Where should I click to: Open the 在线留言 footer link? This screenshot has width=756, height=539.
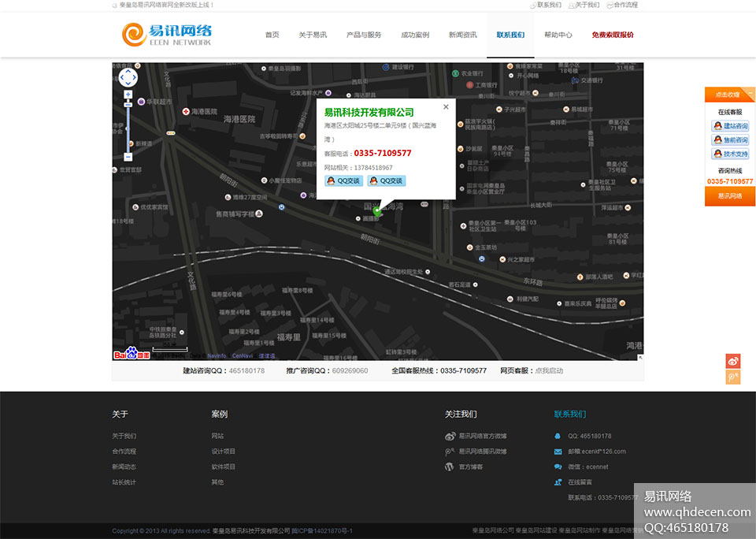tap(580, 482)
